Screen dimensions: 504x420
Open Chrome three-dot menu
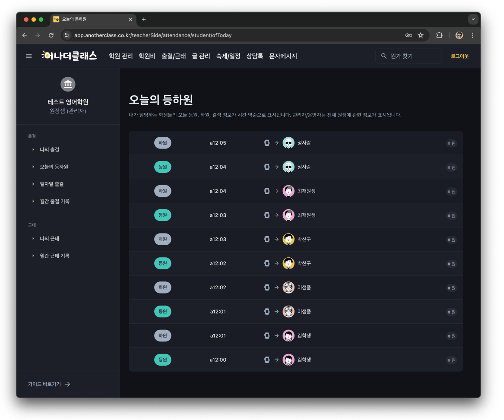pos(472,35)
